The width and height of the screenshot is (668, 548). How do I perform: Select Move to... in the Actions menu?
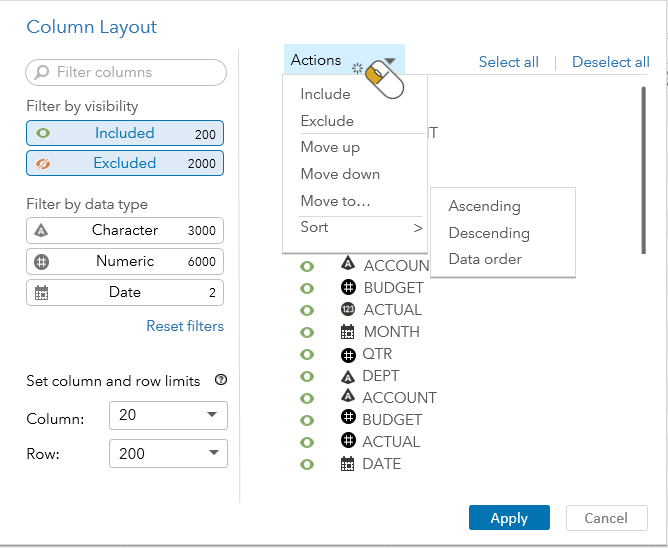[335, 201]
